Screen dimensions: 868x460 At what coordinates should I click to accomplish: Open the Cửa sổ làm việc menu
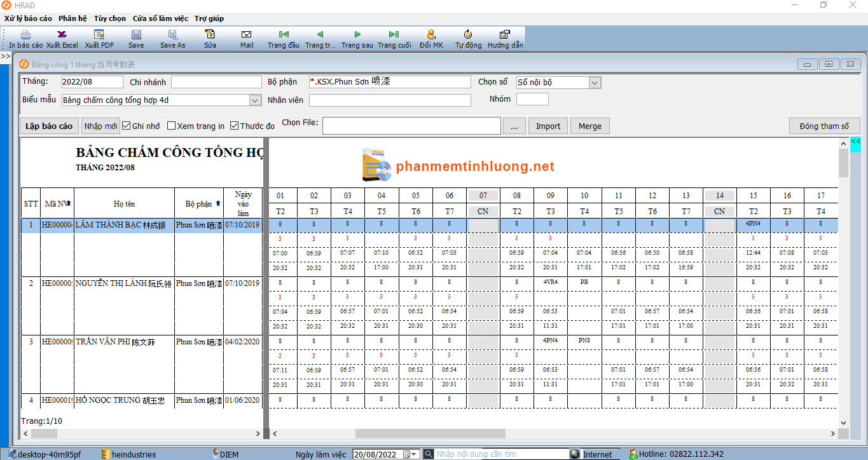160,18
